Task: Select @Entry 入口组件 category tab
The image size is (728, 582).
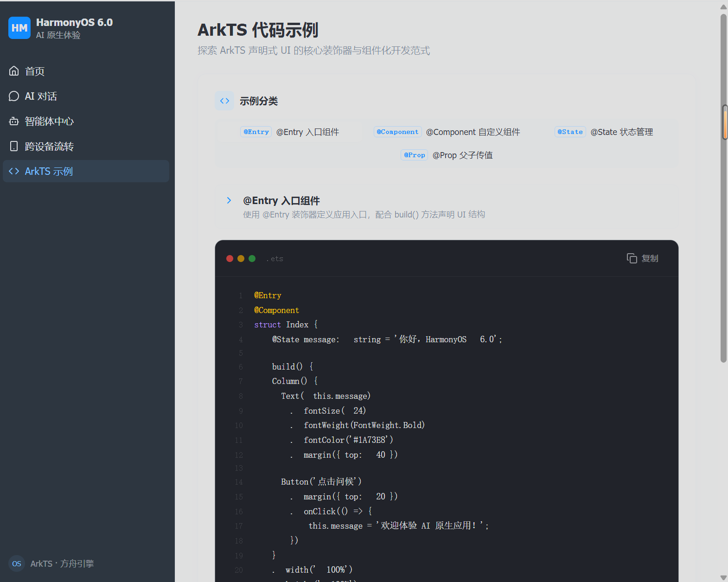Action: pyautogui.click(x=290, y=132)
